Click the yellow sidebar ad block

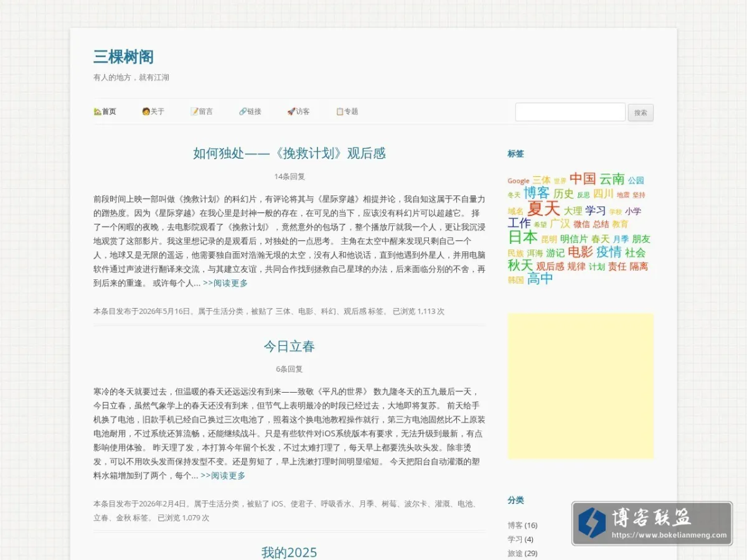(581, 386)
